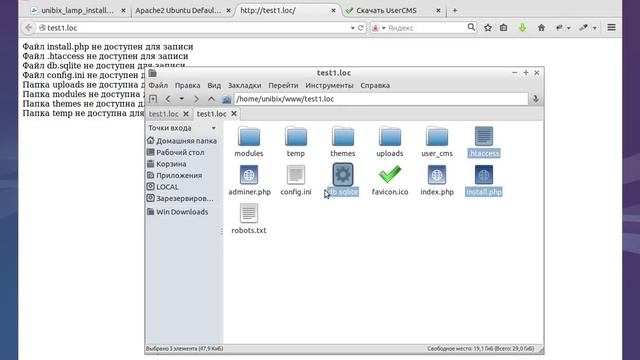Go up to parent folder
The image size is (640, 360).
click(x=211, y=99)
